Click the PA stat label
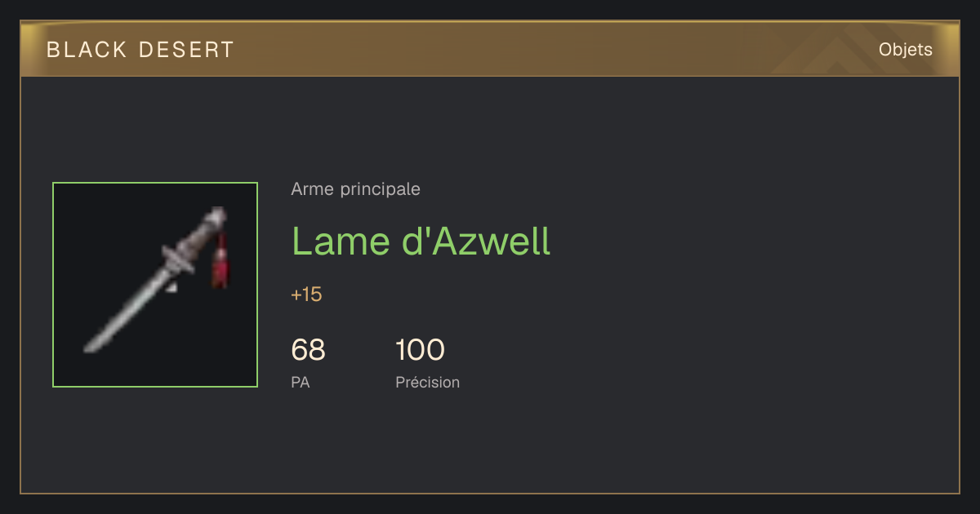The height and width of the screenshot is (514, 980). [x=301, y=382]
